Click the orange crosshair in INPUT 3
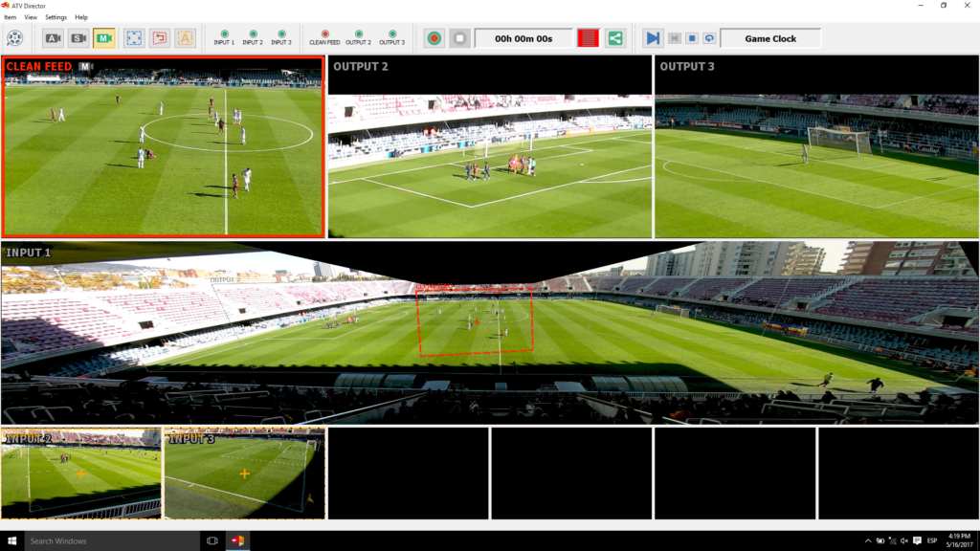This screenshot has height=551, width=980. (x=244, y=474)
